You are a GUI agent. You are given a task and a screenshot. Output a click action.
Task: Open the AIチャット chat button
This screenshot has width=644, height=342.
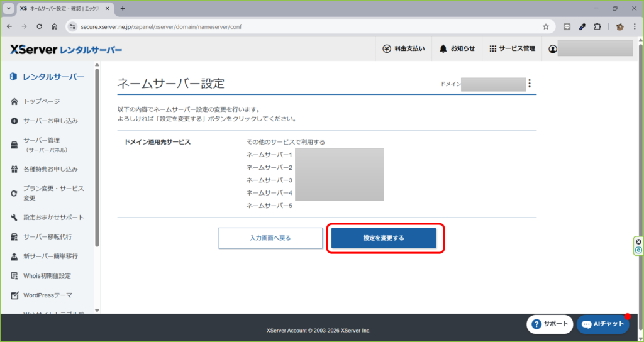click(x=602, y=324)
